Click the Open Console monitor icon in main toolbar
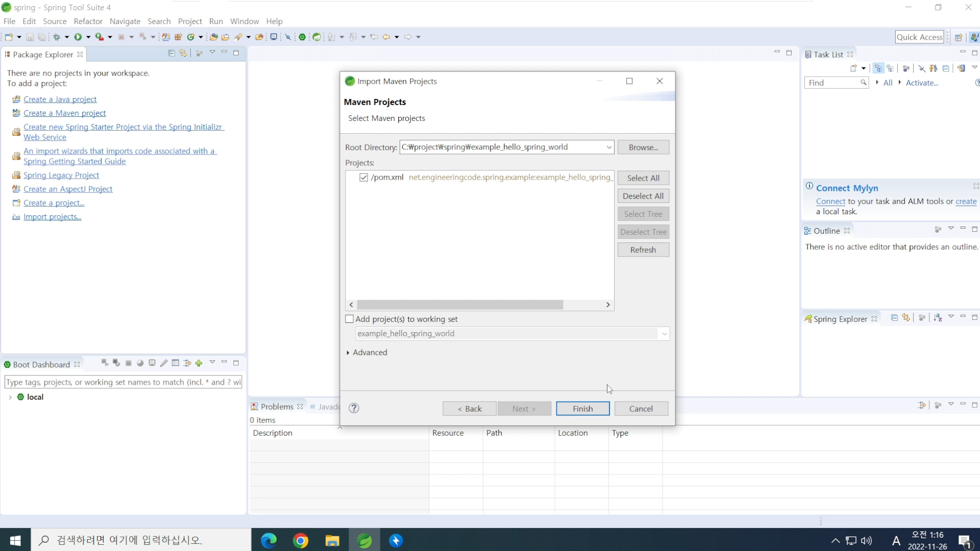This screenshot has height=551, width=980. (274, 37)
